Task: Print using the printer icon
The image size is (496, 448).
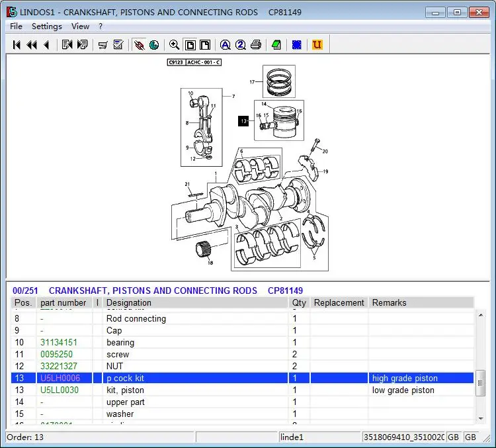Action: point(256,45)
